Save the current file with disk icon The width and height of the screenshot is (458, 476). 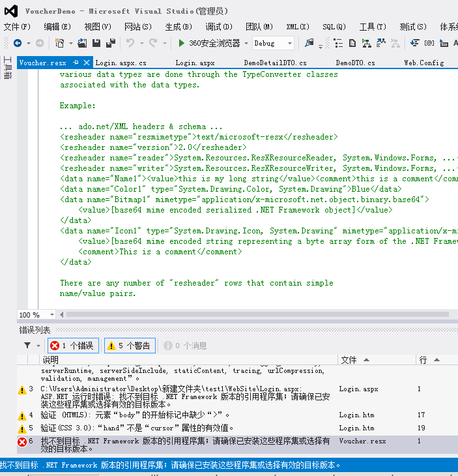click(x=96, y=43)
